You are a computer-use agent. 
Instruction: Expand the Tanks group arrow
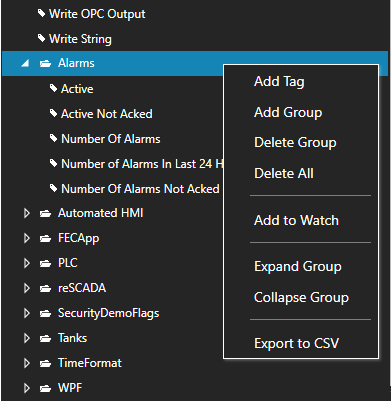[27, 338]
